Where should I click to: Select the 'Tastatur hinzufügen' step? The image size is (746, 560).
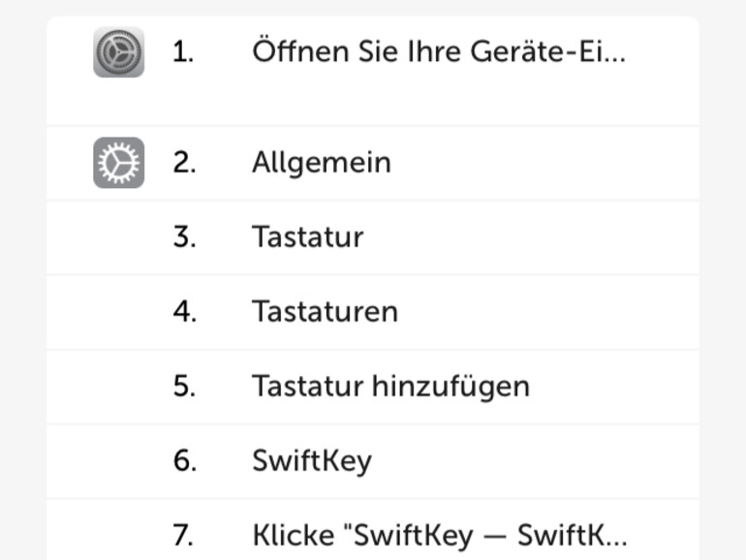click(390, 387)
